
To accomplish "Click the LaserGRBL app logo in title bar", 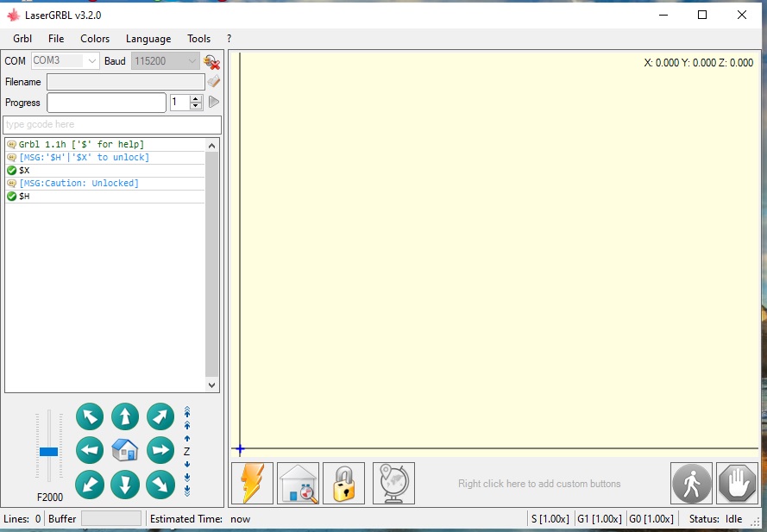I will pos(13,16).
